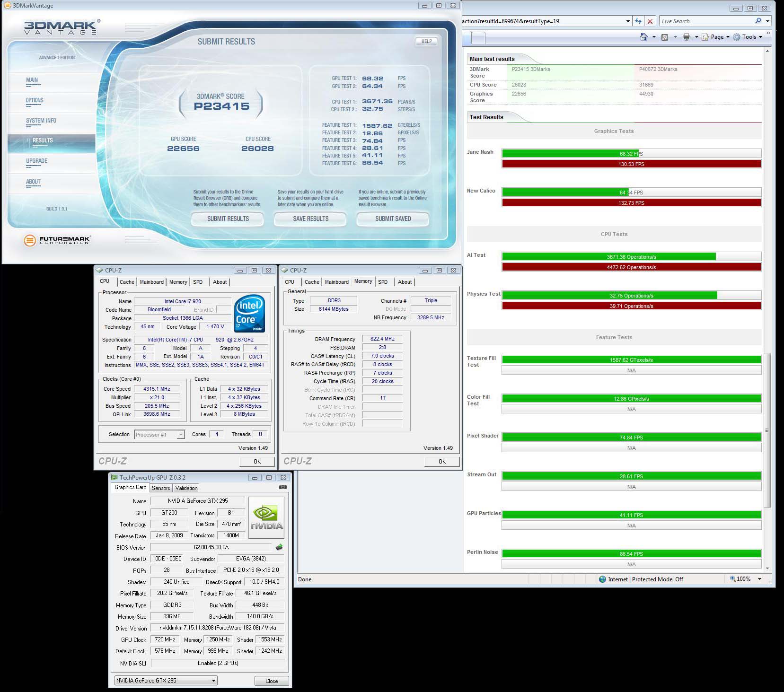This screenshot has height=692, width=784.
Task: Click the browser address bar URL field
Action: coord(543,21)
